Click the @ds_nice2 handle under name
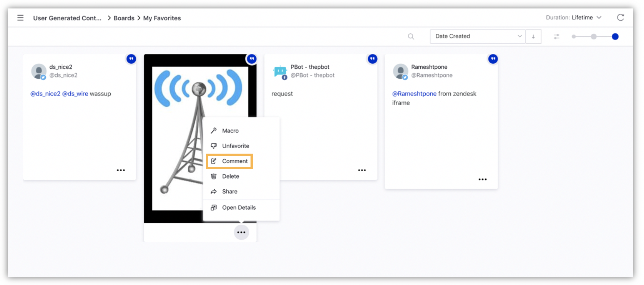 click(63, 75)
